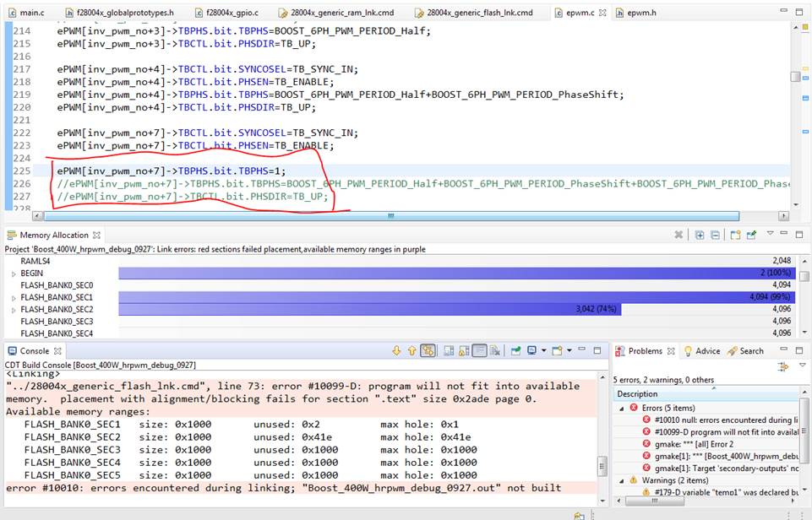Place cursor on line 219 TBPHS statement
This screenshot has height=520, width=812.
[x=341, y=95]
